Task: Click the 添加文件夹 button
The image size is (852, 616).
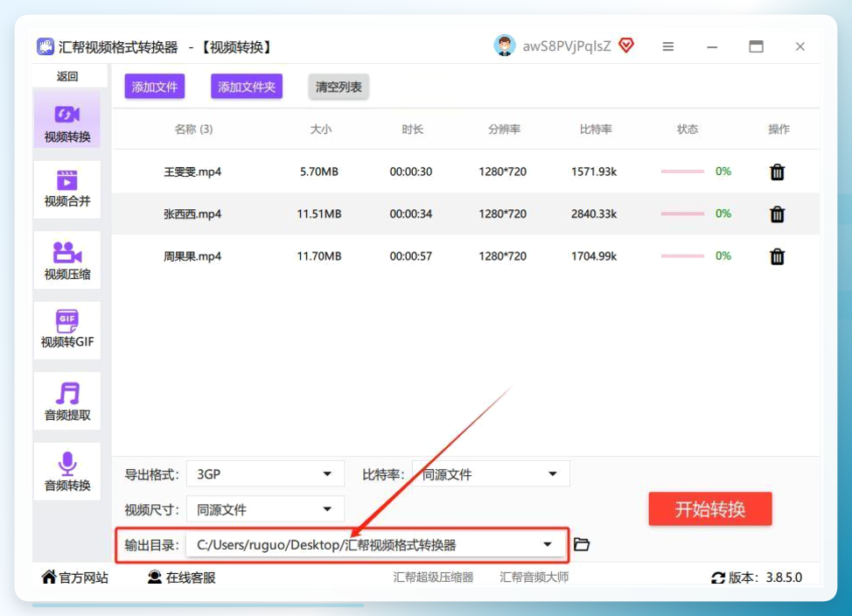Action: click(x=247, y=87)
